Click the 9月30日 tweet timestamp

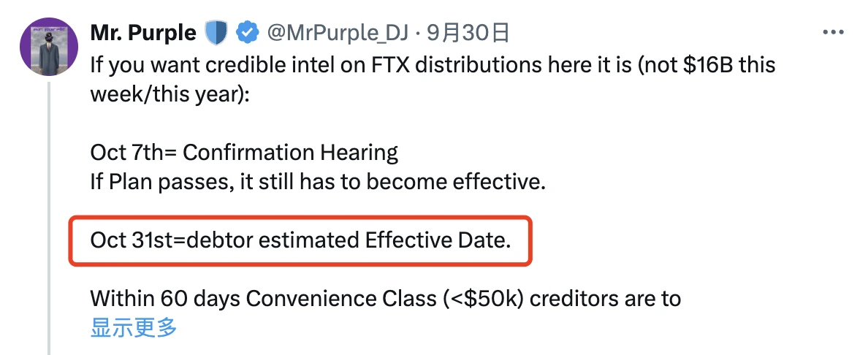tap(467, 33)
